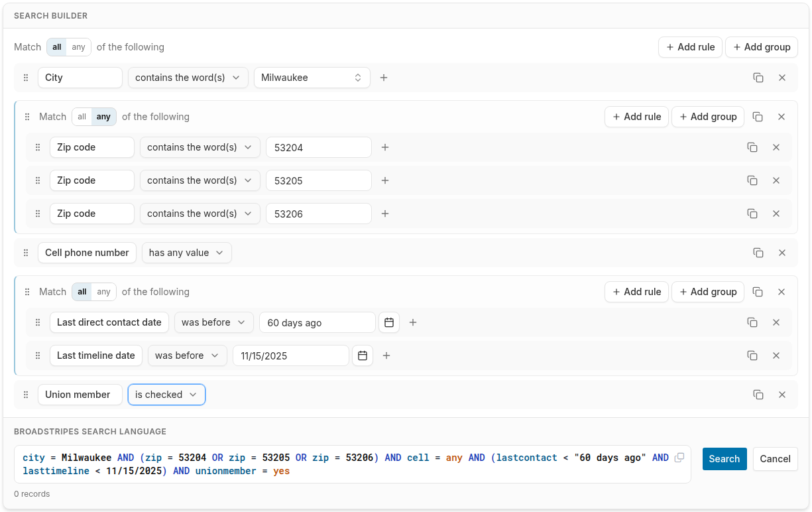The width and height of the screenshot is (812, 512).
Task: Remove the 53204 zip code rule
Action: tap(776, 147)
